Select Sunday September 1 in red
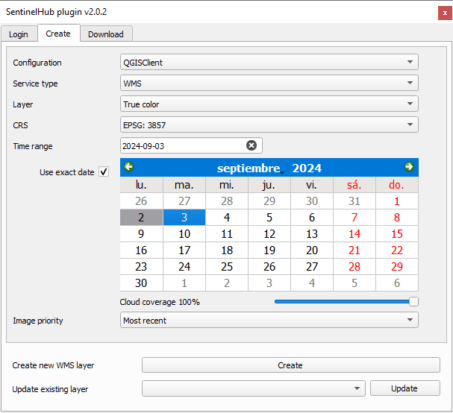The width and height of the screenshot is (453, 413). 397,201
